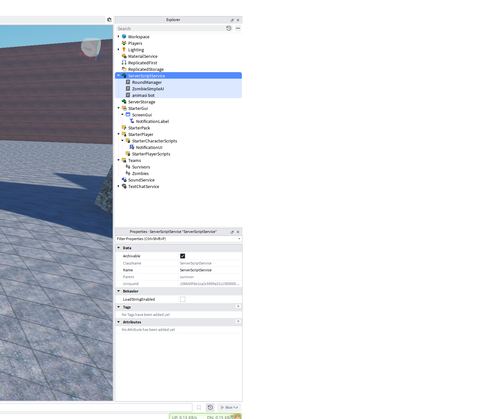This screenshot has width=500, height=419.
Task: Collapse the ServerScriptService node
Action: [x=118, y=75]
